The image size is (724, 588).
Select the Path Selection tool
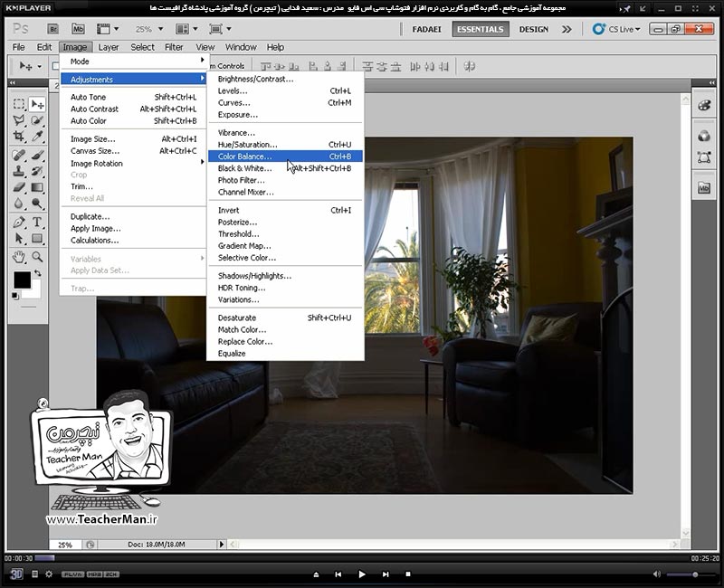tap(18, 238)
